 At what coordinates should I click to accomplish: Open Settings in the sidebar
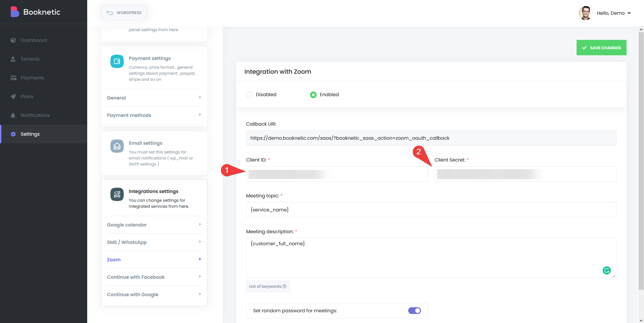(44, 134)
